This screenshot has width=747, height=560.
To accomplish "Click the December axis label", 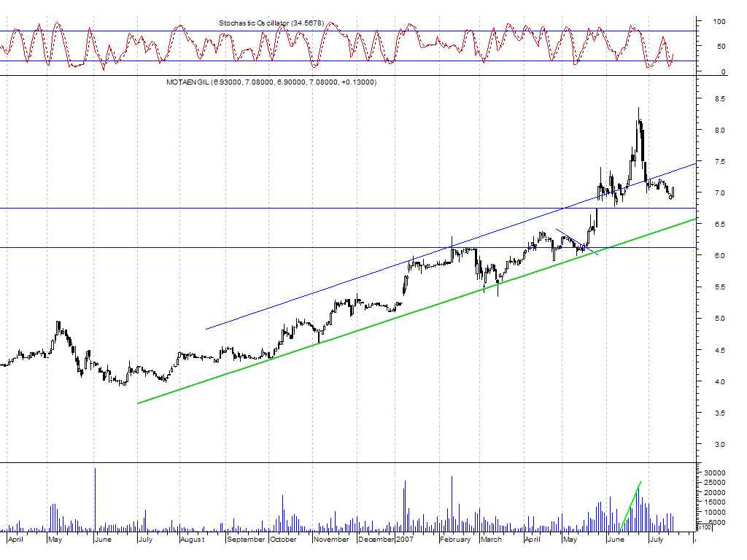I will pos(376,540).
